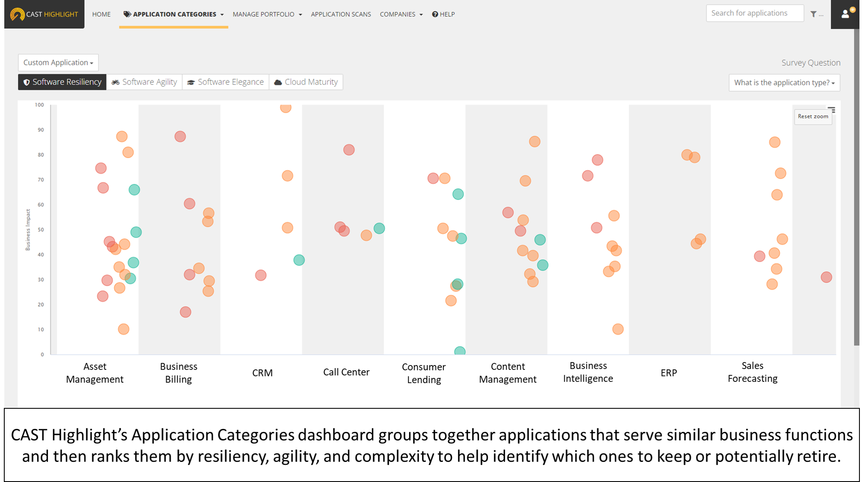Switch to the Cloud Maturity tab
Image resolution: width=868 pixels, height=482 pixels.
[306, 82]
